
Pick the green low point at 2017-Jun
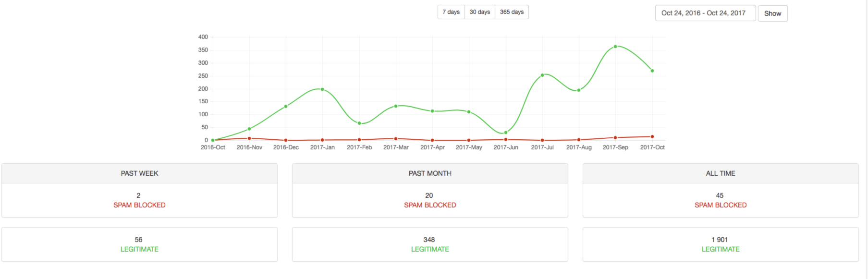click(x=506, y=133)
